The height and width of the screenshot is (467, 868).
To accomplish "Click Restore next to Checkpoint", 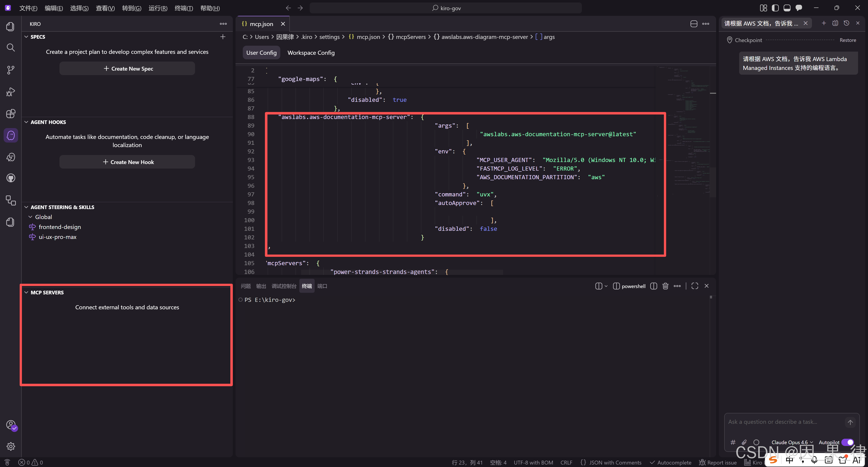I will [x=847, y=40].
